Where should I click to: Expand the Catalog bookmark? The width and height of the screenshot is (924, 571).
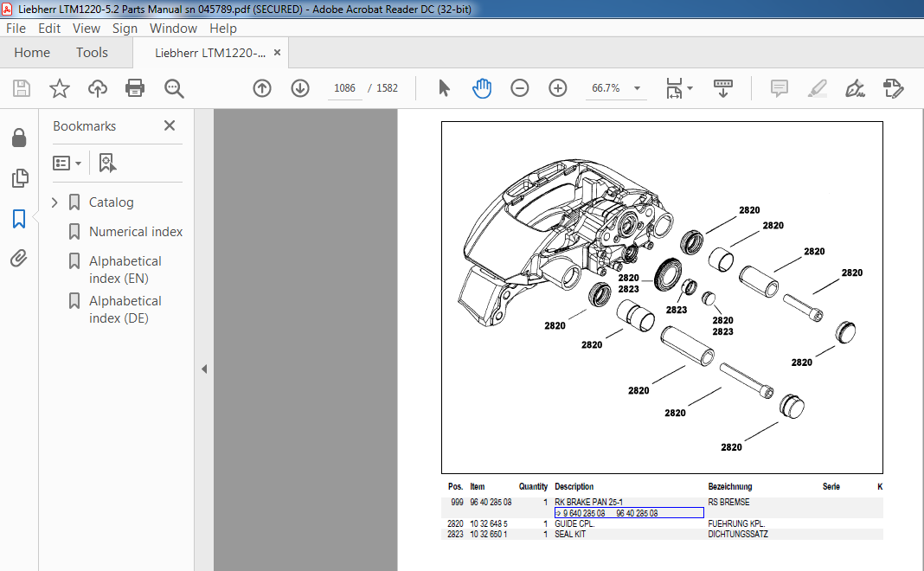(55, 202)
